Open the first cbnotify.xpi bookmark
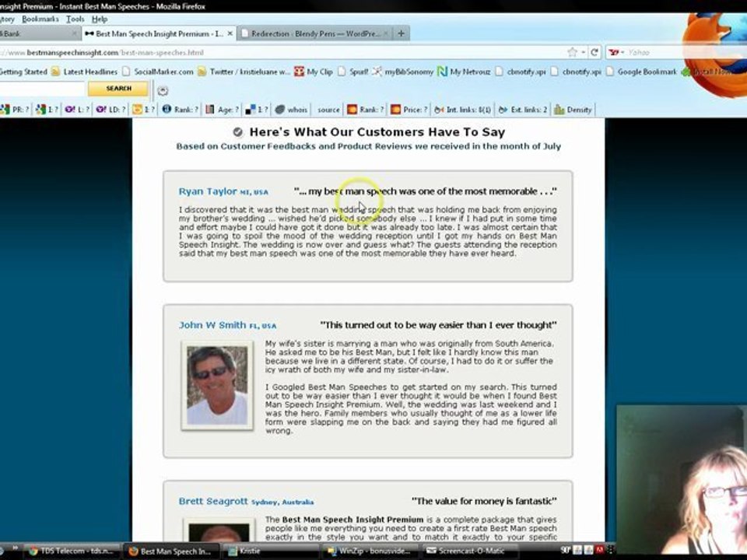 pyautogui.click(x=521, y=72)
